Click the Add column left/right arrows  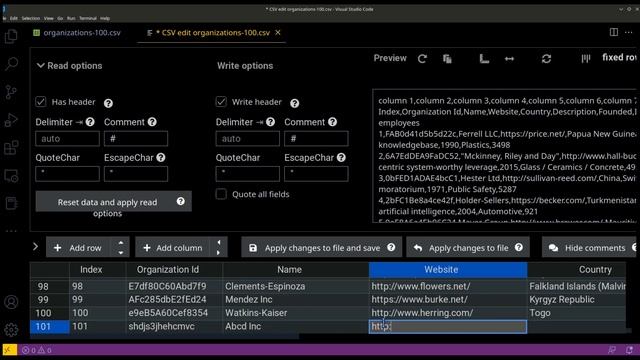click(x=219, y=247)
